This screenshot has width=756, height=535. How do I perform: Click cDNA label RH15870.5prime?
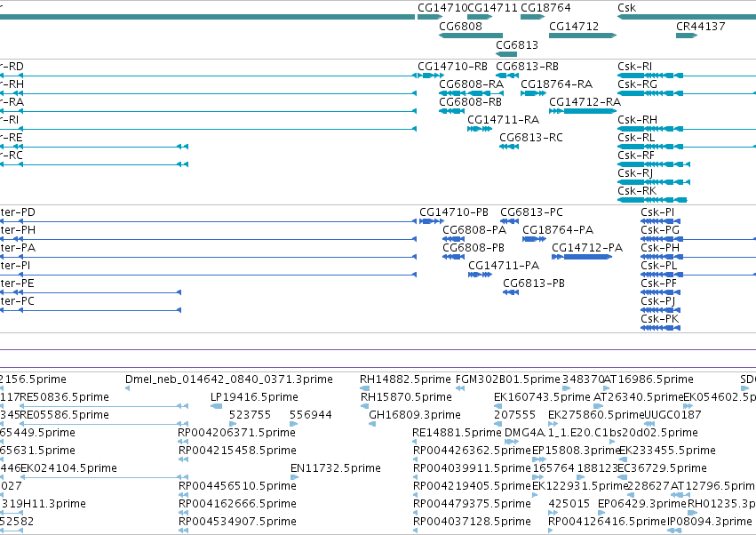[x=406, y=397]
